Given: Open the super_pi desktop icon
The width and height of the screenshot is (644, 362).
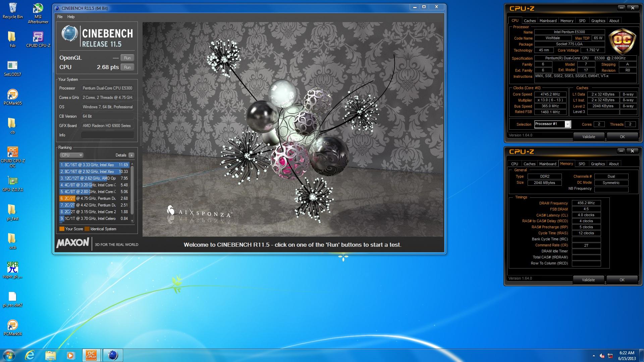Looking at the screenshot, I should 12,270.
